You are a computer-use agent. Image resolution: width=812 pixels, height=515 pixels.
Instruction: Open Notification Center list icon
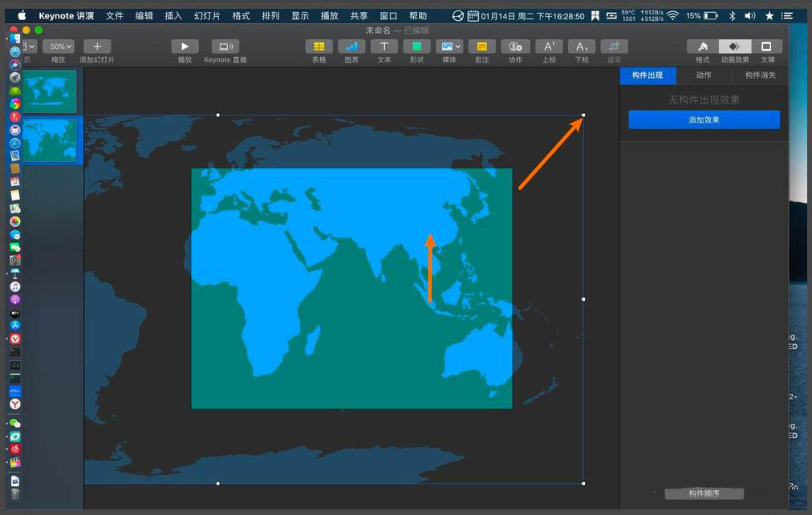(787, 16)
